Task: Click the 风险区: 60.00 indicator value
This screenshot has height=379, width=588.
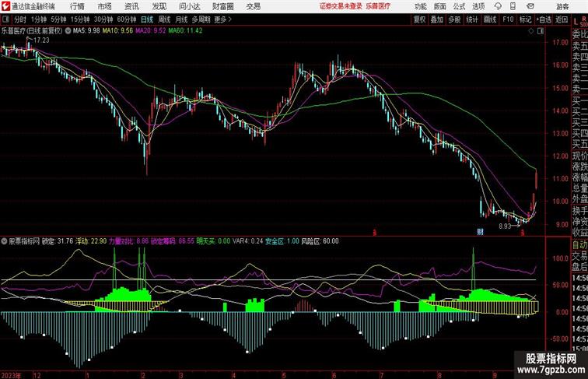Action: pos(320,241)
